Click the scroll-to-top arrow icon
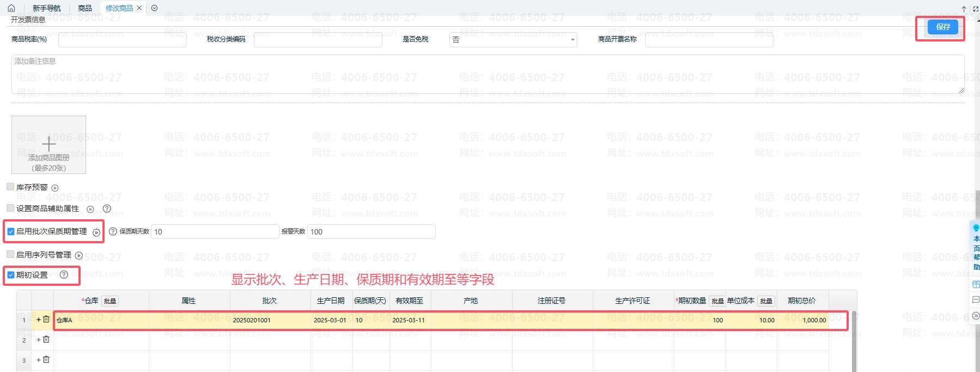The width and height of the screenshot is (980, 372). (x=964, y=9)
